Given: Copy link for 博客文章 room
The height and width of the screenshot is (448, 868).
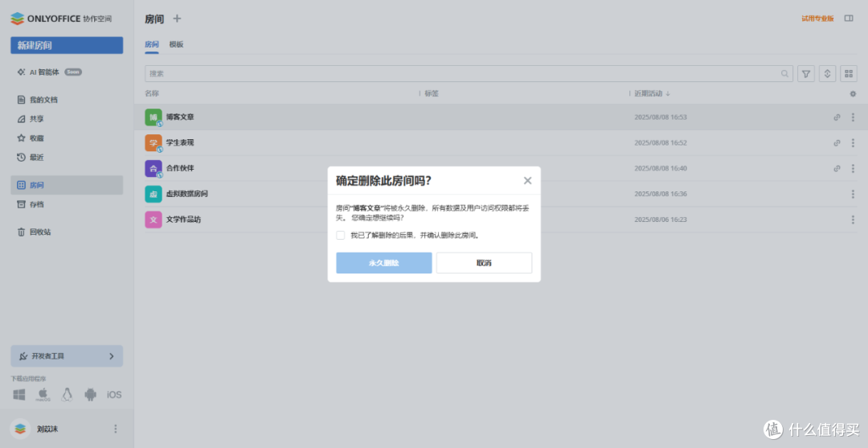Looking at the screenshot, I should (837, 117).
